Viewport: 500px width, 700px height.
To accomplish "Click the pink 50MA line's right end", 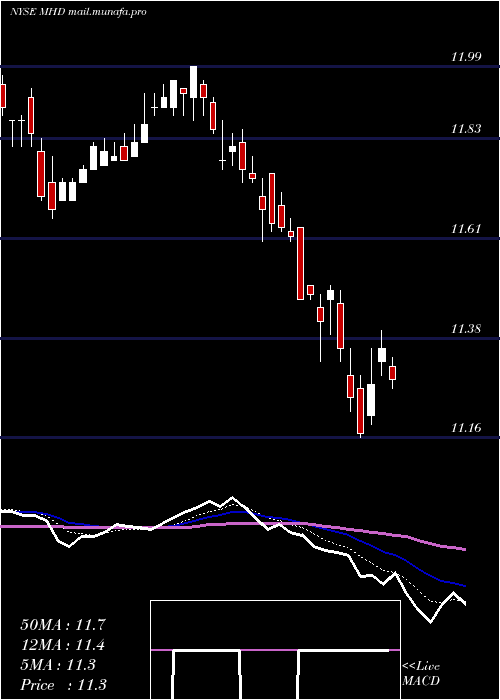I will 464,549.
